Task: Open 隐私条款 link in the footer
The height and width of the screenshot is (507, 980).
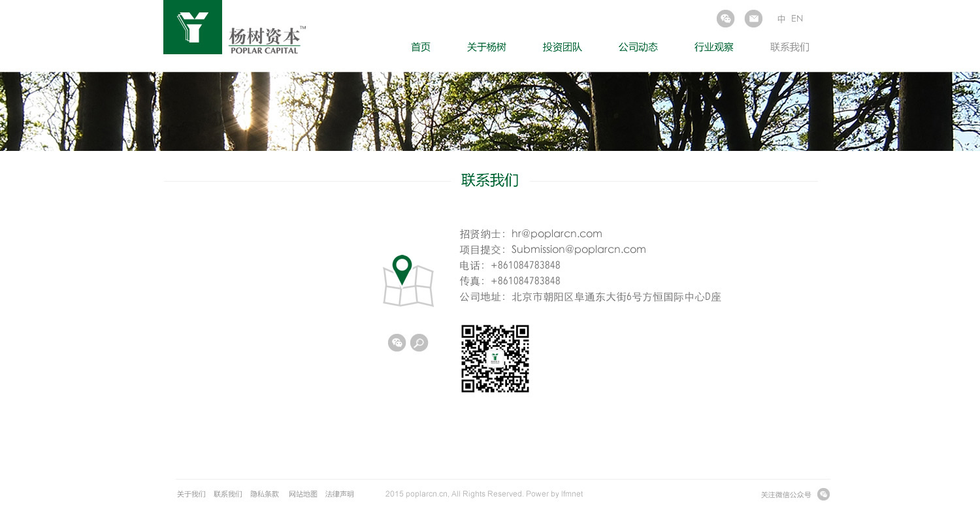Action: click(265, 495)
